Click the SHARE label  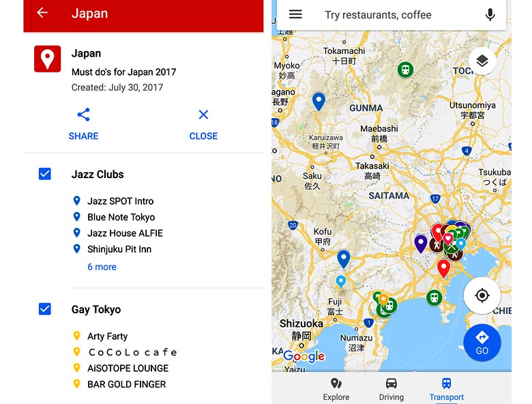click(x=83, y=136)
